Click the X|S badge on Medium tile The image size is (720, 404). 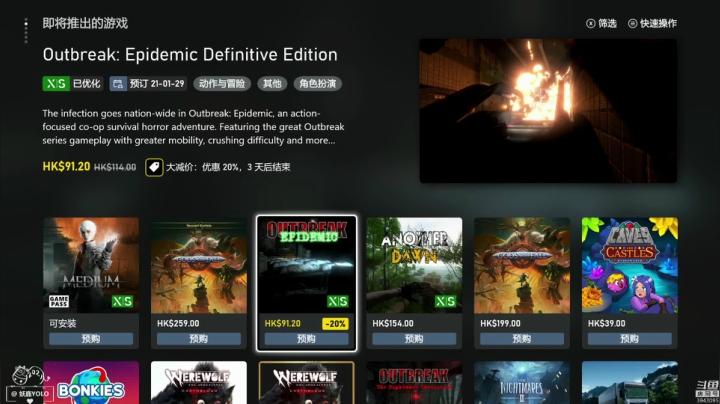click(122, 301)
